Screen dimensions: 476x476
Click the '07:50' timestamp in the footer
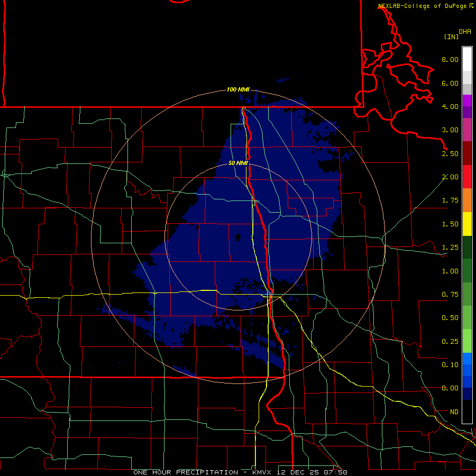[x=335, y=472]
